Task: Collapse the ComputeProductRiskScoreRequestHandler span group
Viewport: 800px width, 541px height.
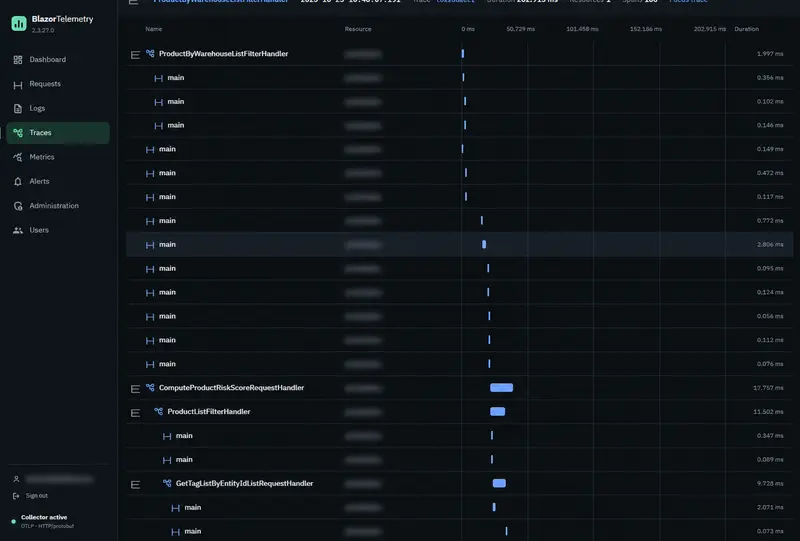Action: coord(135,389)
